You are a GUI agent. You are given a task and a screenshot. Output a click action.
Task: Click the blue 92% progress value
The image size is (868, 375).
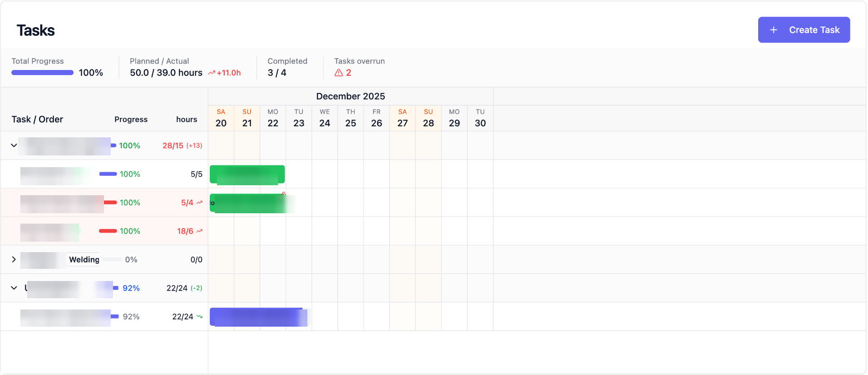[x=131, y=288]
